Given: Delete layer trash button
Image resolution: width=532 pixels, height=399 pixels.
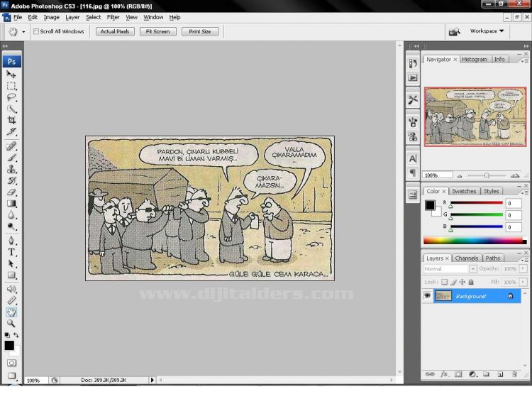Looking at the screenshot, I should pos(514,374).
